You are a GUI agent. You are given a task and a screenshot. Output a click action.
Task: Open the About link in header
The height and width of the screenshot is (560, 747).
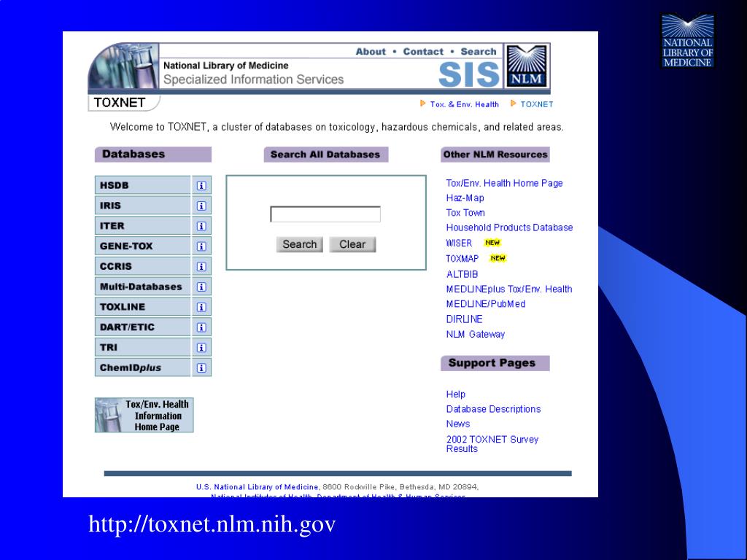point(371,52)
